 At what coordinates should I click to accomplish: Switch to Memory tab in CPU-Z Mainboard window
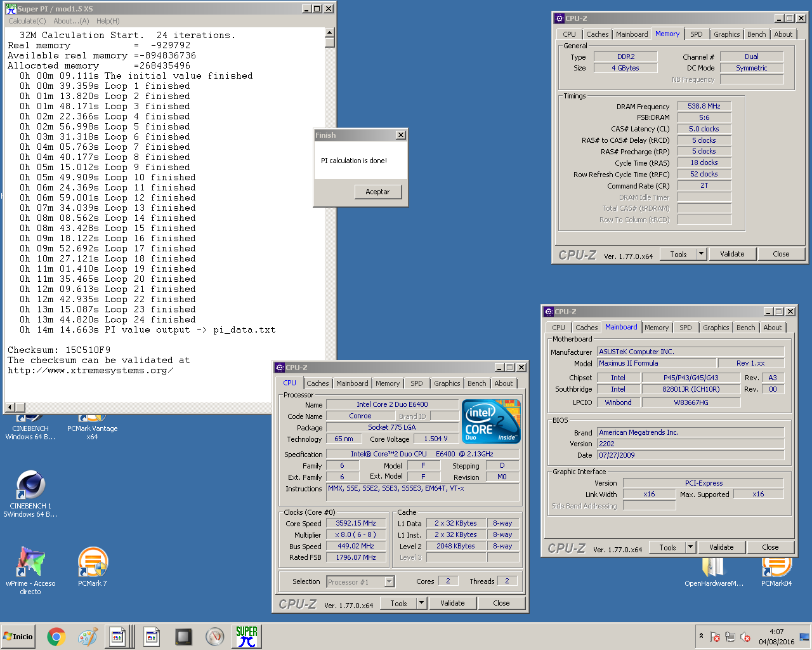point(656,328)
